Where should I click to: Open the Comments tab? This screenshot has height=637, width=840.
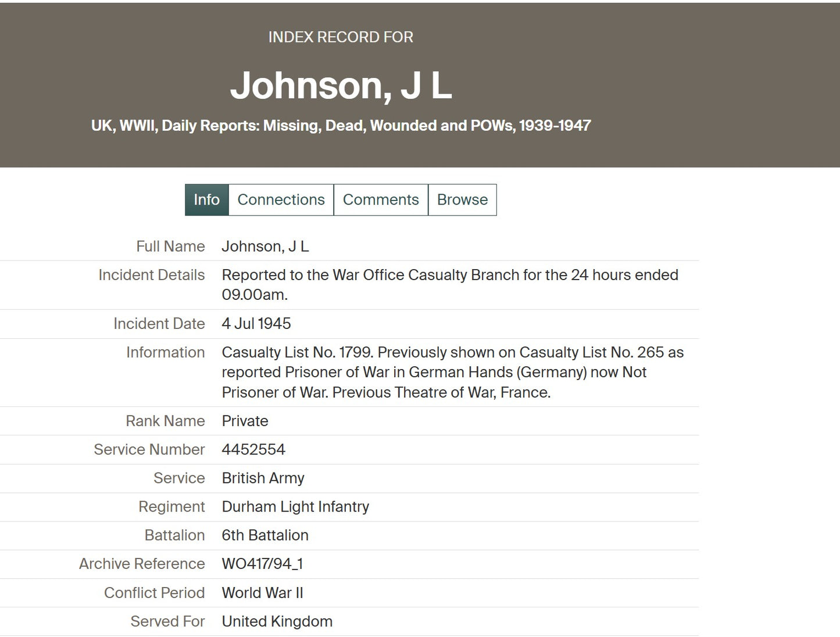coord(381,199)
